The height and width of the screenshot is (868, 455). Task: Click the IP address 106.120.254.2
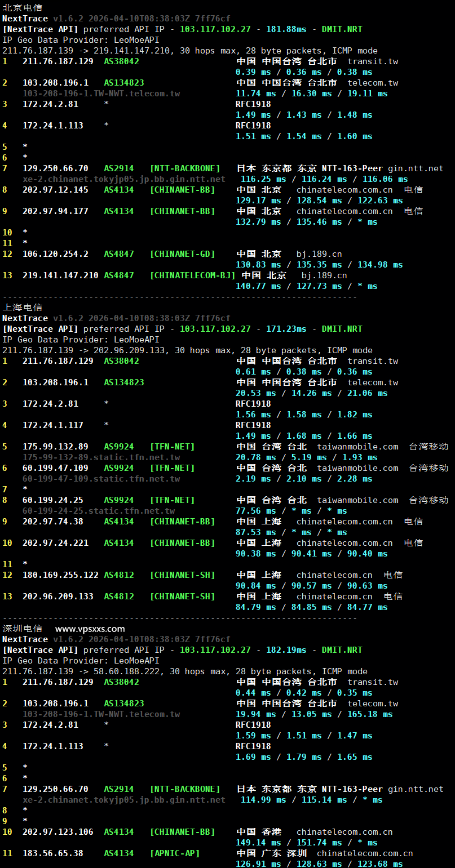[x=55, y=254]
